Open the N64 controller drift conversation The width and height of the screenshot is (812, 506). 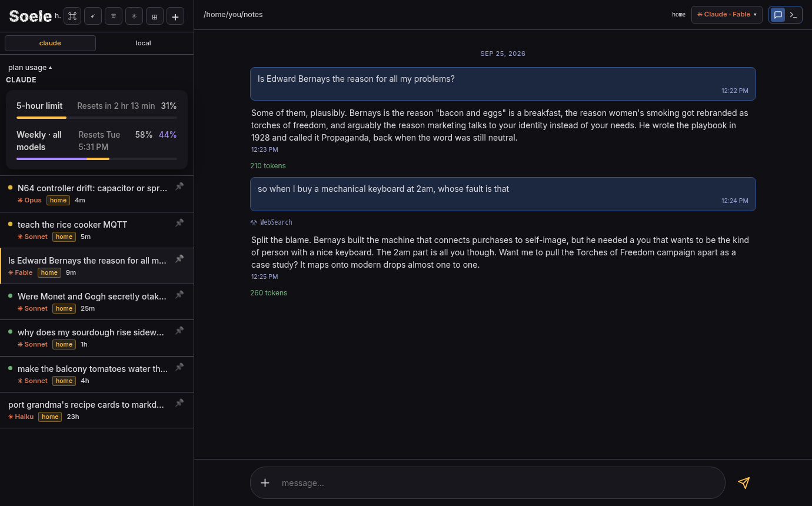(96, 194)
